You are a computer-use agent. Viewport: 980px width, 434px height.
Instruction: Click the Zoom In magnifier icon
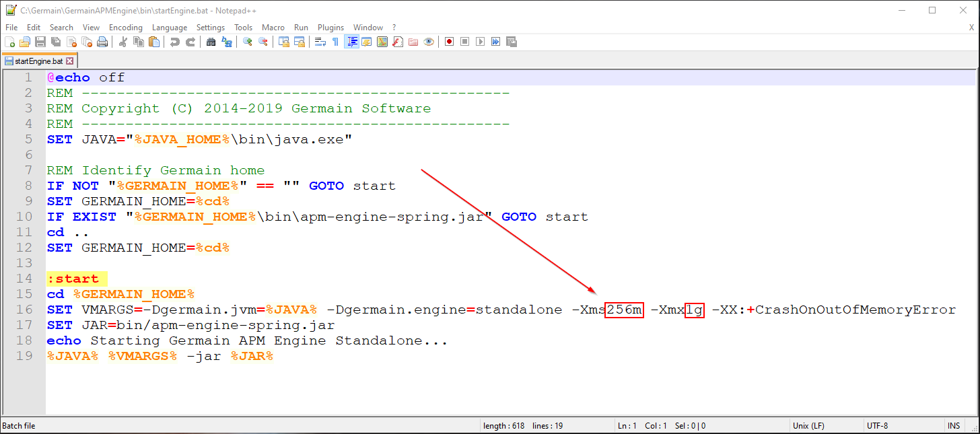(248, 42)
